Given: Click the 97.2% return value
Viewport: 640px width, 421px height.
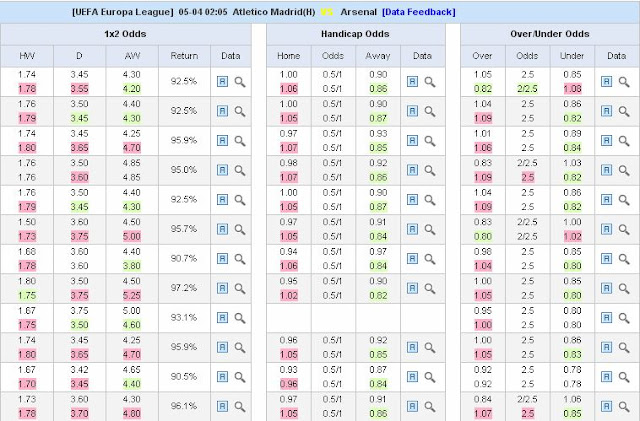Looking at the screenshot, I should [x=184, y=288].
